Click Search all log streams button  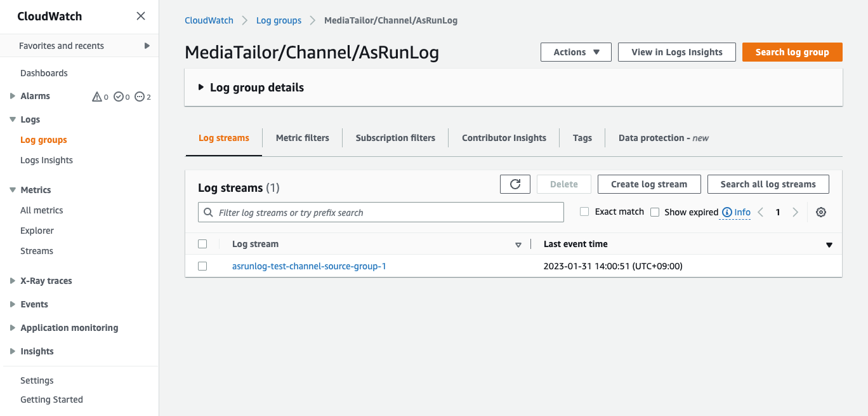click(768, 184)
